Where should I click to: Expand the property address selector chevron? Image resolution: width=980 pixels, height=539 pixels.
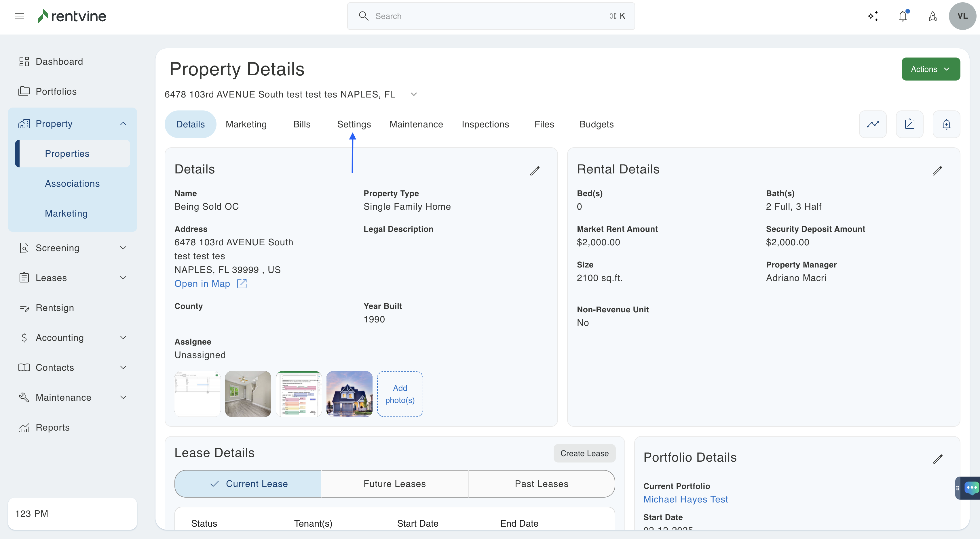tap(414, 94)
